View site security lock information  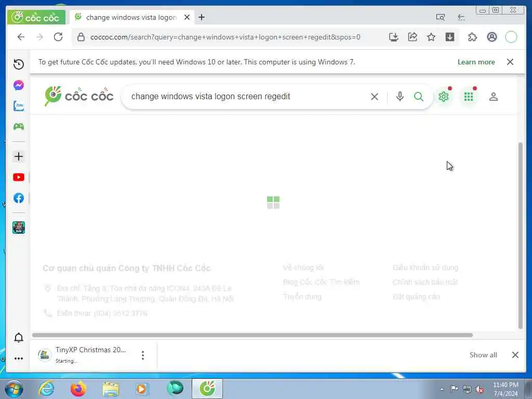click(81, 37)
